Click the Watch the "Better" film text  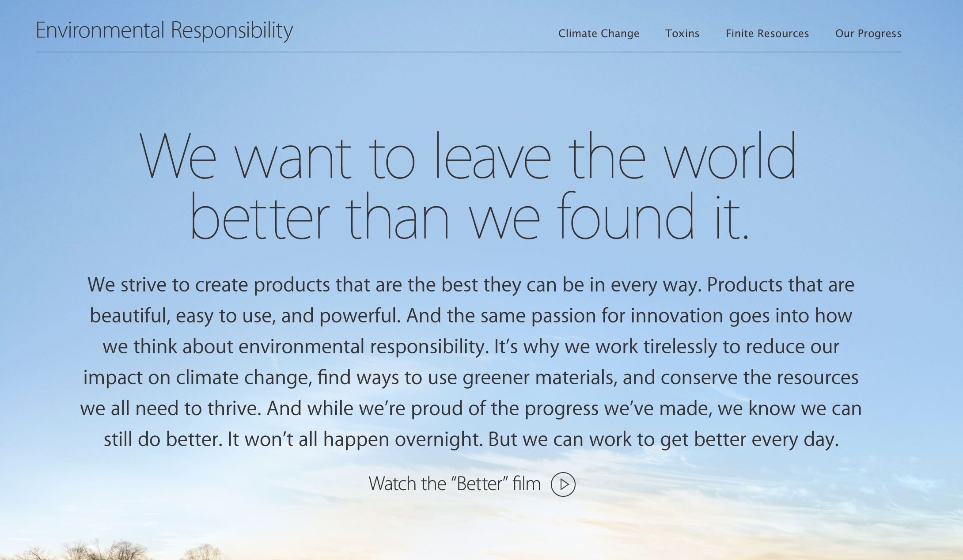click(454, 484)
